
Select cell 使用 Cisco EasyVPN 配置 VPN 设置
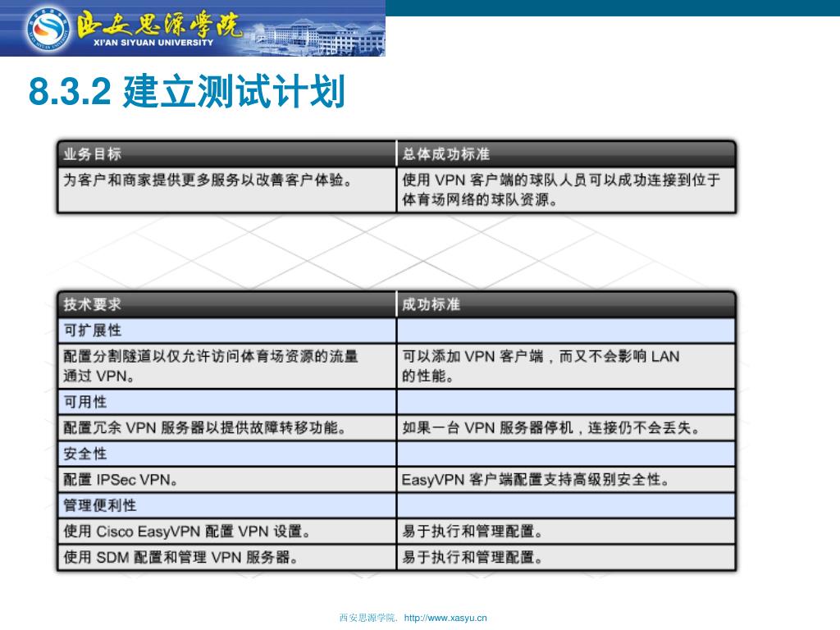(227, 532)
